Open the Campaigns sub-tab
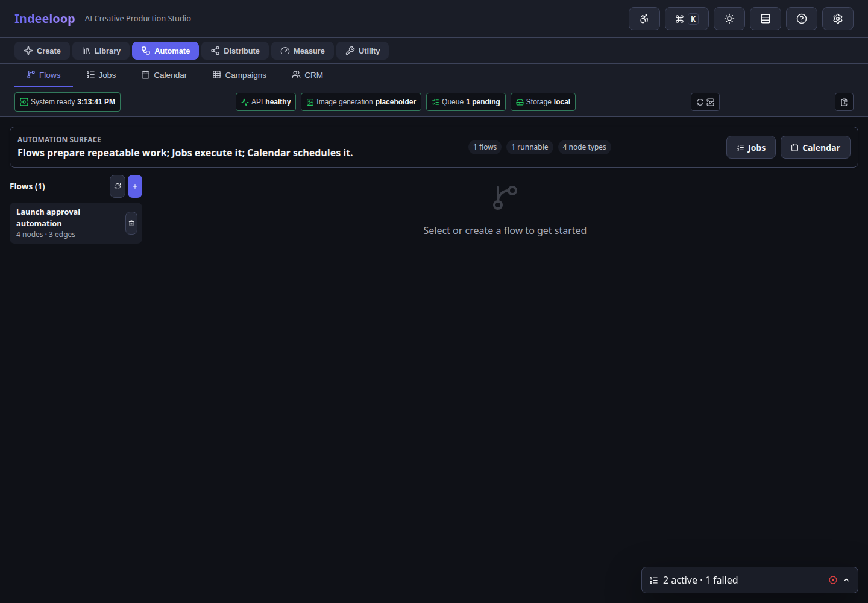The height and width of the screenshot is (603, 868). click(239, 75)
